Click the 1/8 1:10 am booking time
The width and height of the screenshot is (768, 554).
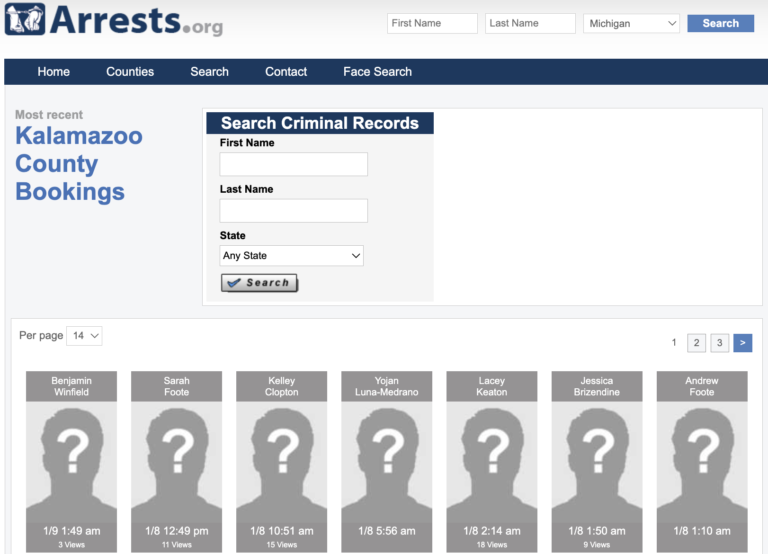coord(702,531)
